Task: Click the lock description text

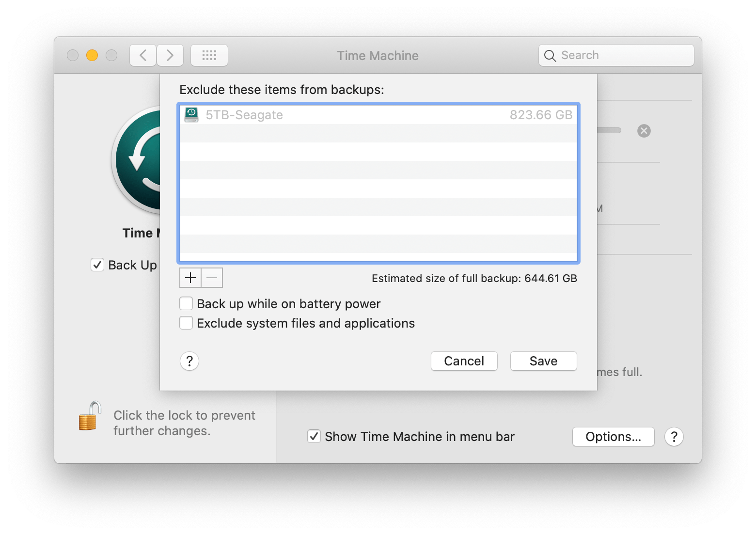Action: 184,423
